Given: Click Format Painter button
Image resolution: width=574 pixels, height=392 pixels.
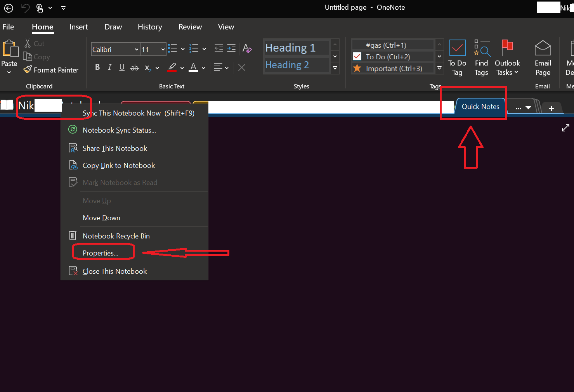Looking at the screenshot, I should (51, 70).
